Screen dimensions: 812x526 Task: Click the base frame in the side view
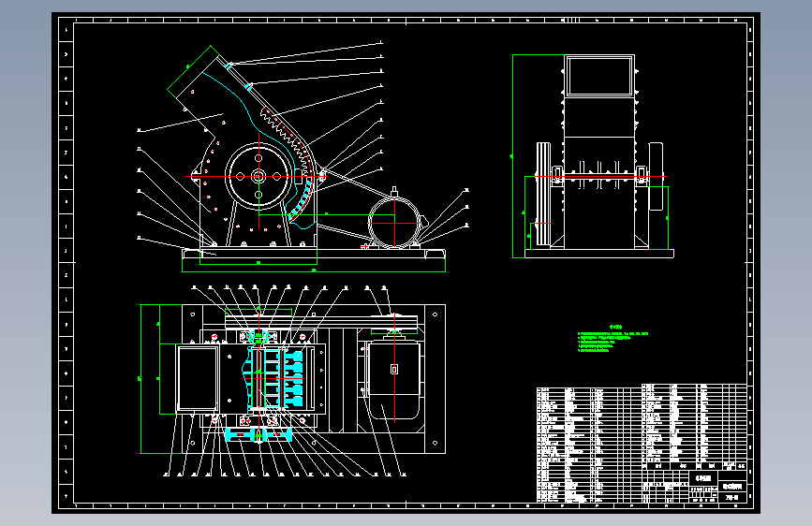tap(314, 254)
